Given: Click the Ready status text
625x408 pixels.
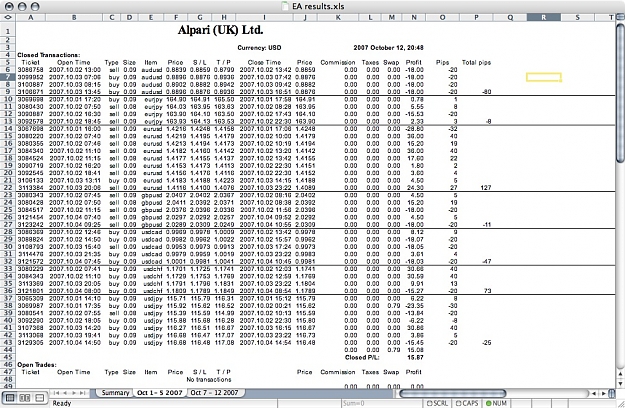Looking at the screenshot, I should [61, 403].
